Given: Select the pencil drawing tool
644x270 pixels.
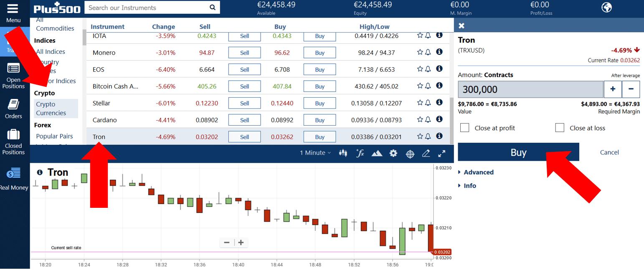Looking at the screenshot, I should coord(426,153).
